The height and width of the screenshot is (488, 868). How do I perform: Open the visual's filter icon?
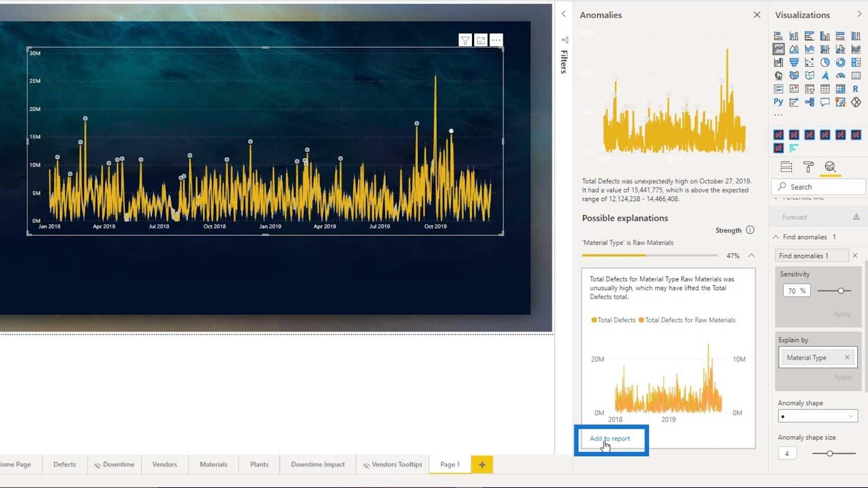coord(465,40)
